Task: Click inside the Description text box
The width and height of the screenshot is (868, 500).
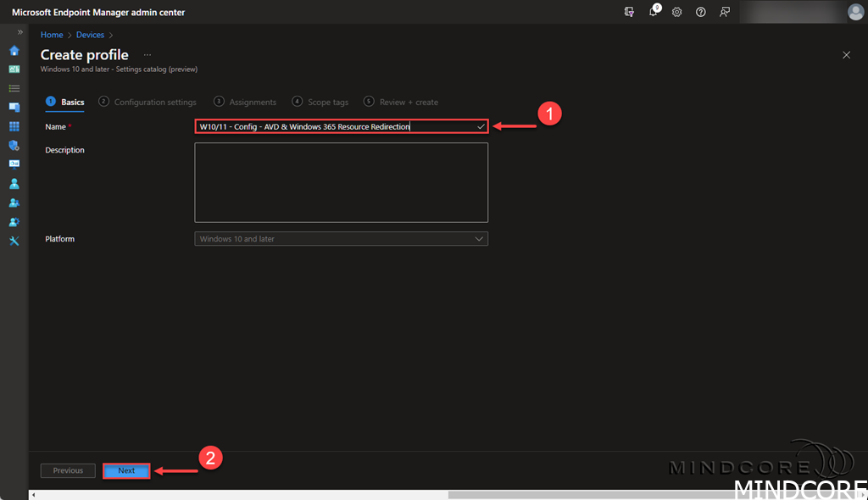Action: click(341, 182)
